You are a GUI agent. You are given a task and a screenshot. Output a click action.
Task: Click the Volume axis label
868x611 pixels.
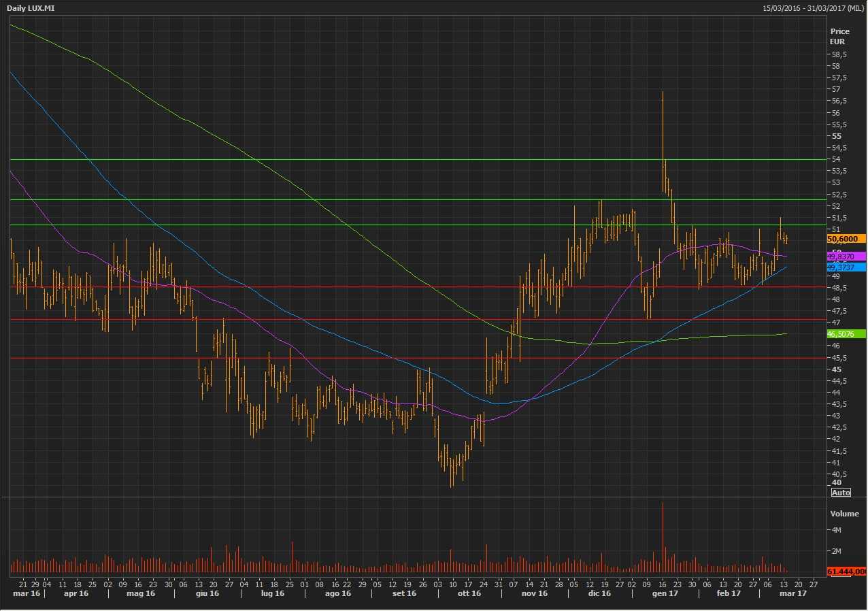point(844,514)
